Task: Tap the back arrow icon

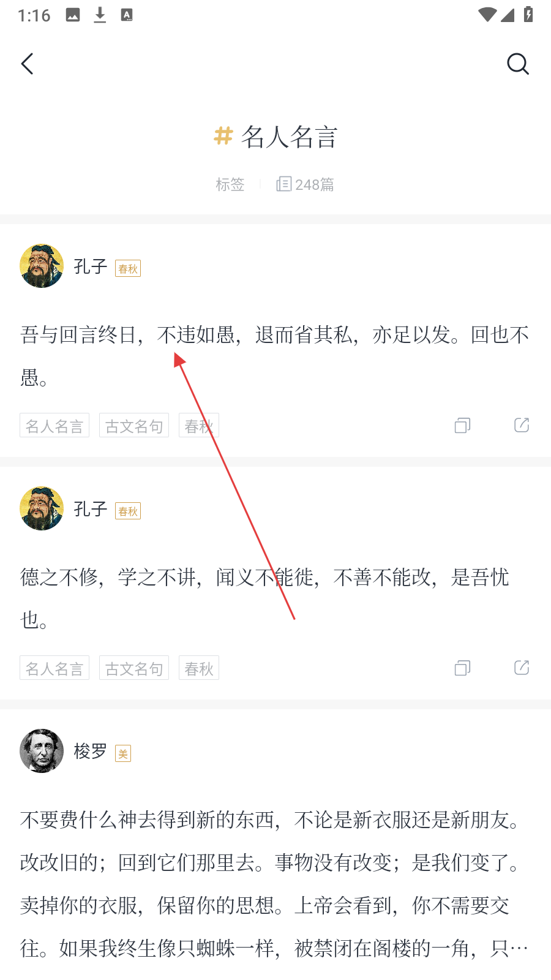Action: coord(28,64)
